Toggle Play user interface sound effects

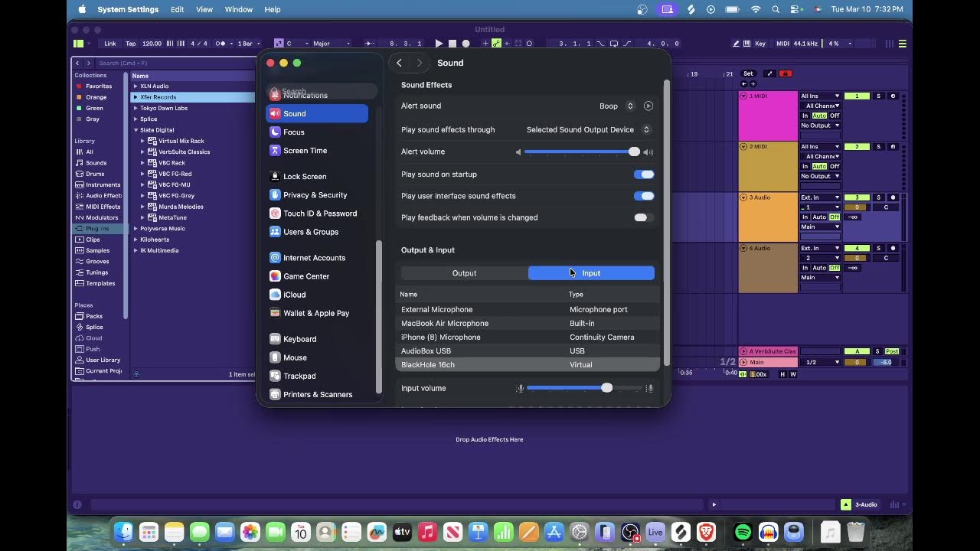[644, 196]
